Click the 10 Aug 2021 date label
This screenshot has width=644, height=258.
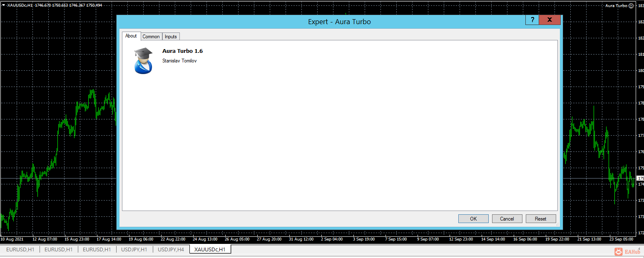pyautogui.click(x=12, y=239)
